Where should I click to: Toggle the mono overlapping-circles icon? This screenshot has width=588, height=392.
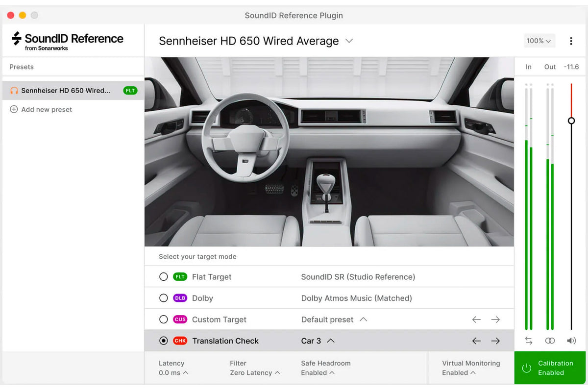(x=550, y=341)
